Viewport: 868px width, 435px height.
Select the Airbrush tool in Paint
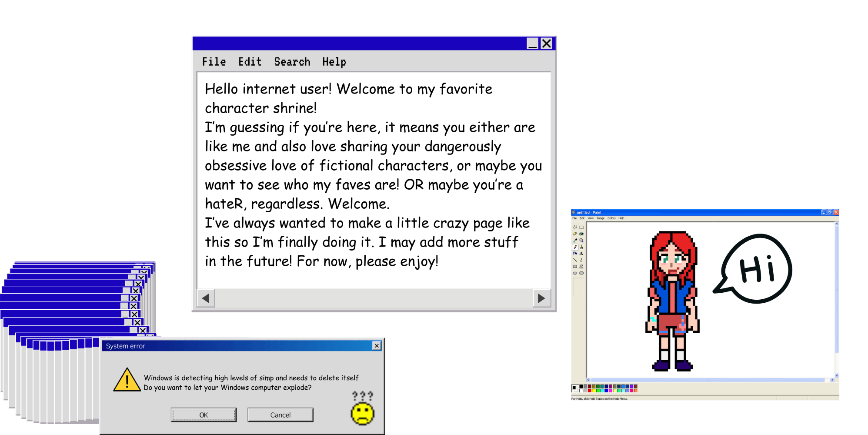coord(575,254)
